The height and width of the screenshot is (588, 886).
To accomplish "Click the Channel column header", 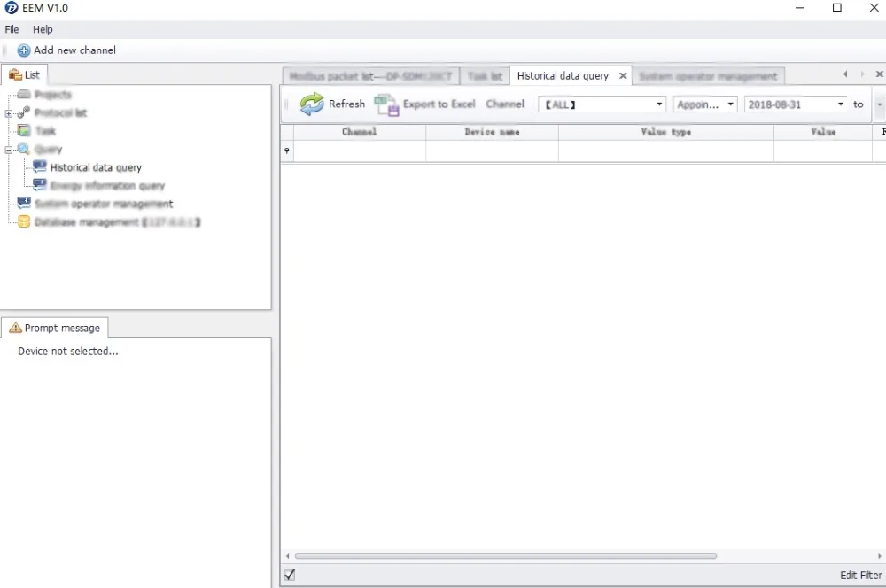I will (x=360, y=132).
